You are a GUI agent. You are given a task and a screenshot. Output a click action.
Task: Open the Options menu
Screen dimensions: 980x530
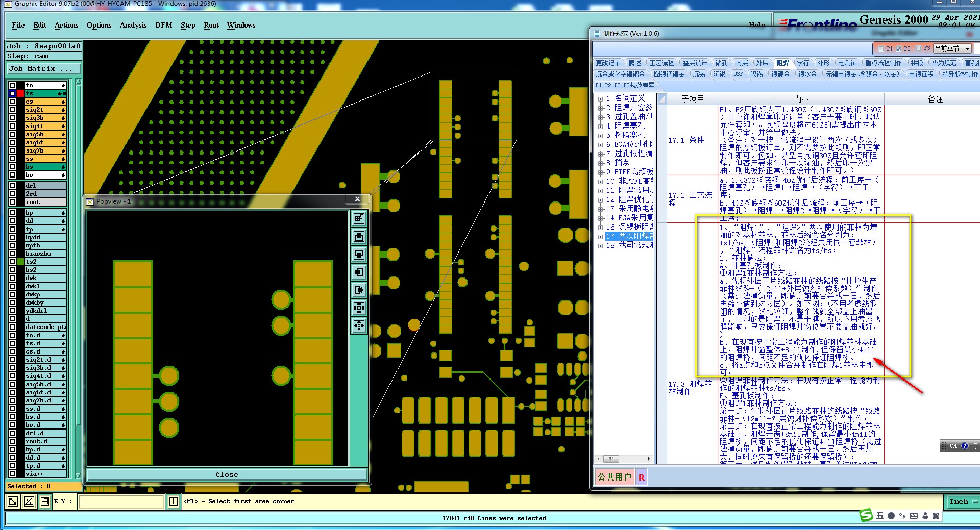tap(99, 25)
